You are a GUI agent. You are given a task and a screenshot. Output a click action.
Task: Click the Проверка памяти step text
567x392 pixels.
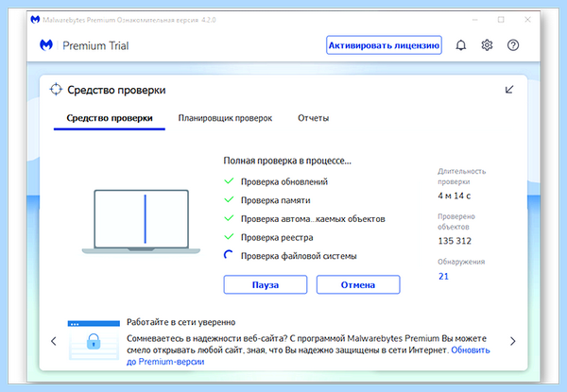point(276,200)
